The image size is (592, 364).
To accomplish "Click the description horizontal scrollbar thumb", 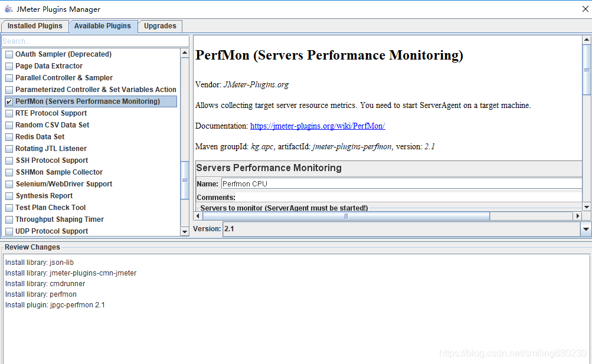I will [x=346, y=216].
